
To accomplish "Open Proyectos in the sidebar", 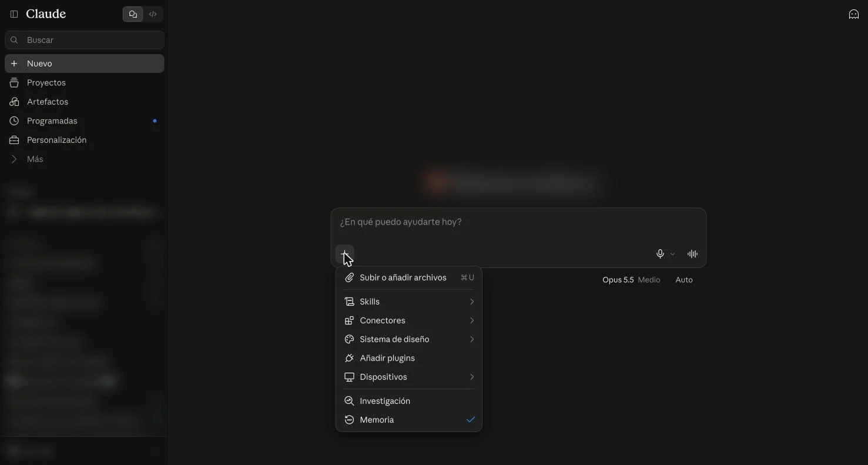I will tap(85, 83).
